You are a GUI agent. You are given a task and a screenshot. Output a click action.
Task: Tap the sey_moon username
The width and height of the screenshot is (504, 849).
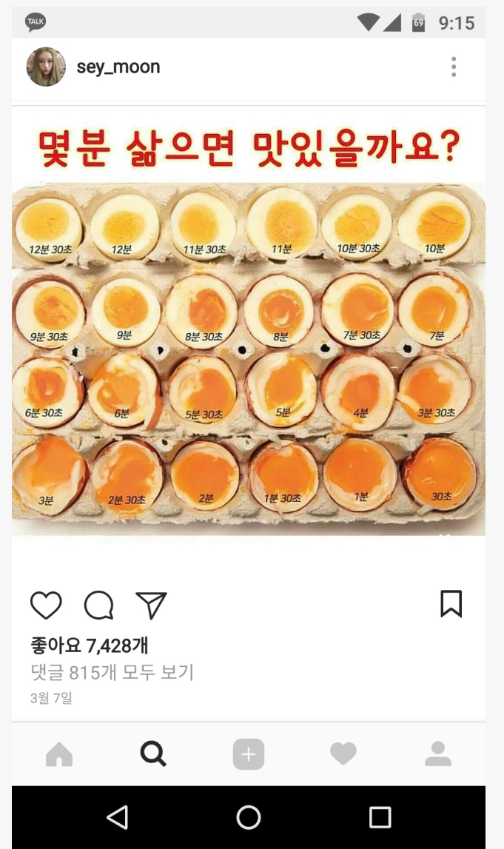click(x=118, y=67)
